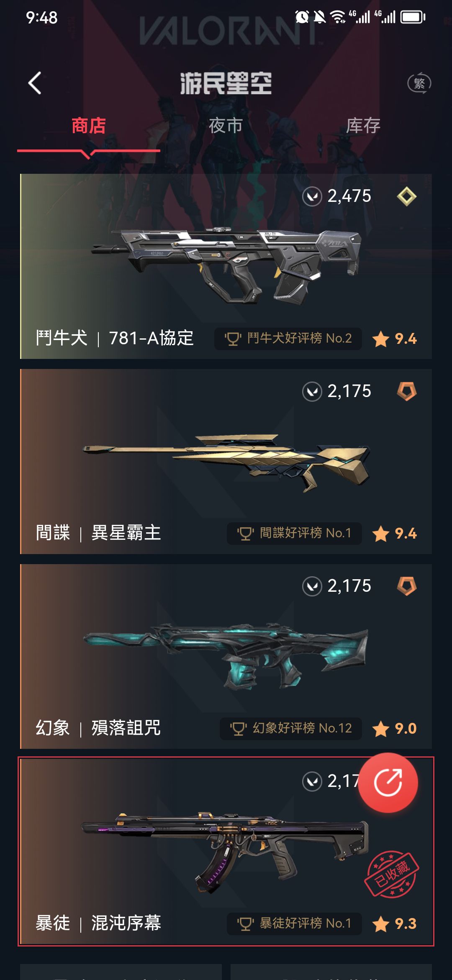Tap the VP coin icon beside 2,475
The image size is (452, 980).
[312, 196]
